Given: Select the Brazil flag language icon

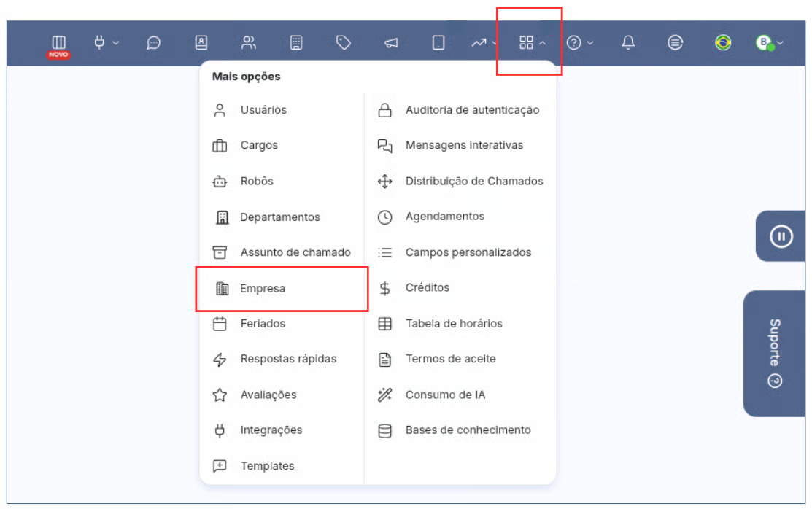Looking at the screenshot, I should pyautogui.click(x=723, y=43).
